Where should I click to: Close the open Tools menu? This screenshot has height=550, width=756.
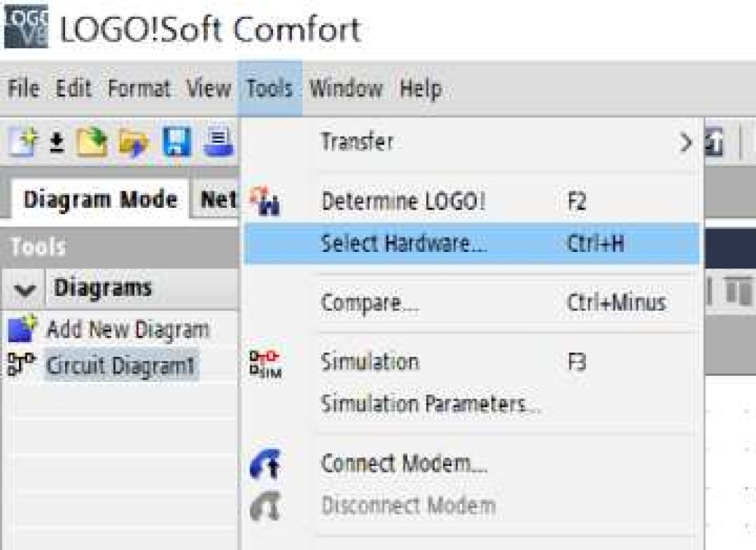pyautogui.click(x=270, y=89)
